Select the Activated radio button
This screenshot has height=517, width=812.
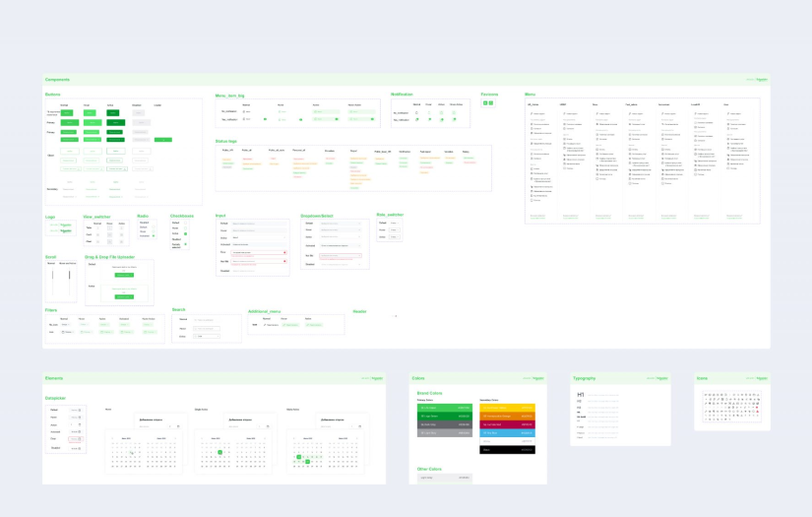[154, 236]
